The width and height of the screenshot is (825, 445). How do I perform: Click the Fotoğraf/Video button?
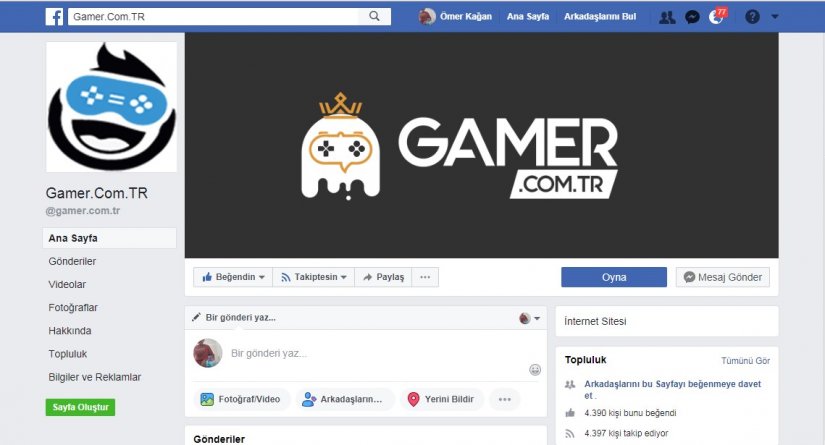click(x=241, y=399)
